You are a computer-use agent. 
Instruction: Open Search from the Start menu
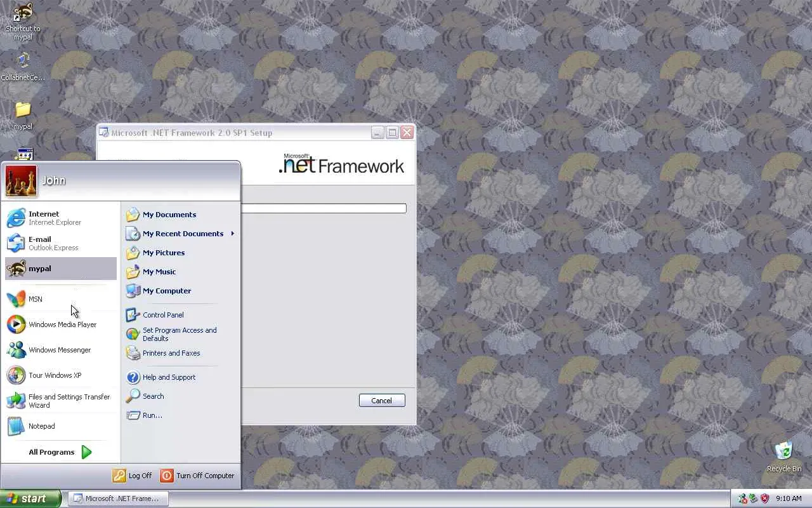tap(181, 396)
